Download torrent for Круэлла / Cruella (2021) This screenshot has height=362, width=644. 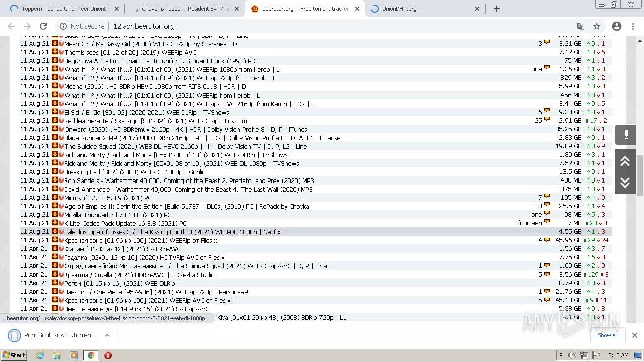click(55, 274)
